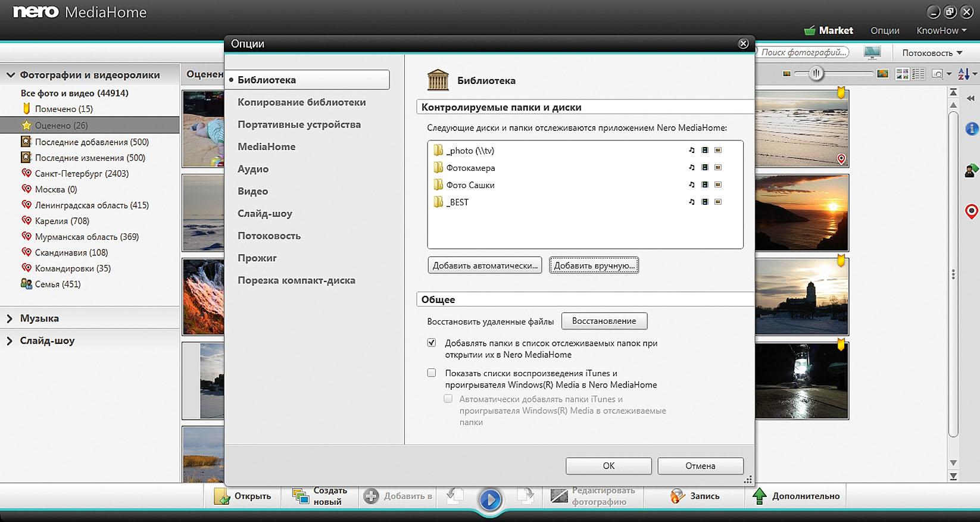
Task: Open the Прожиг settings category
Action: pyautogui.click(x=257, y=258)
